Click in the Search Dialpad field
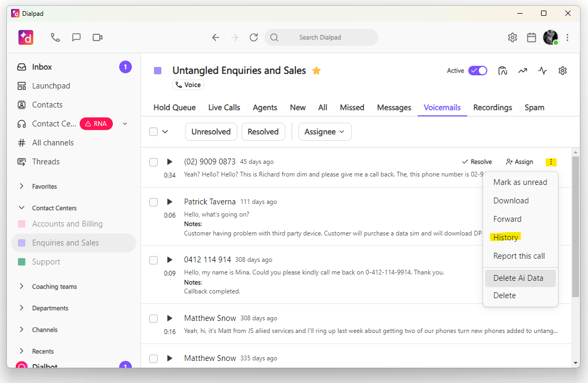The image size is (588, 383). click(x=321, y=37)
